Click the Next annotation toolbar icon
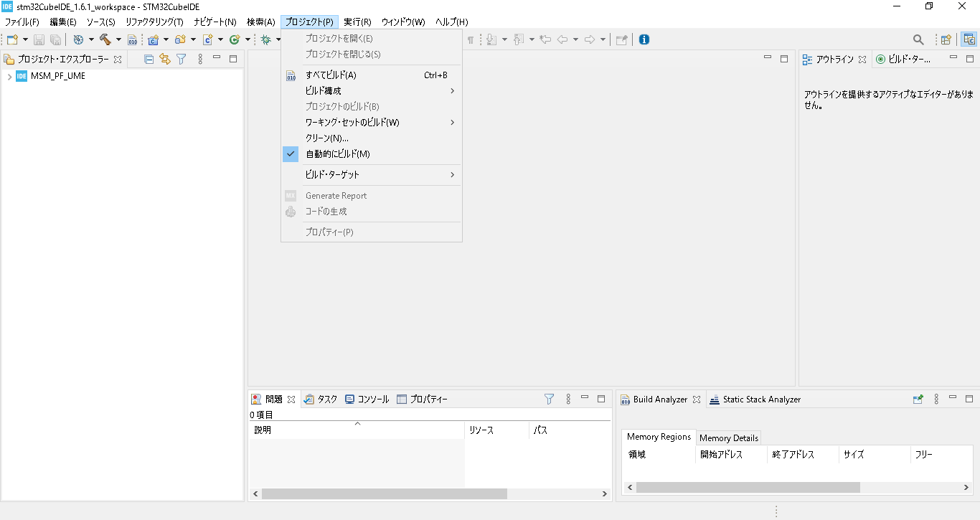980x520 pixels. click(491, 39)
